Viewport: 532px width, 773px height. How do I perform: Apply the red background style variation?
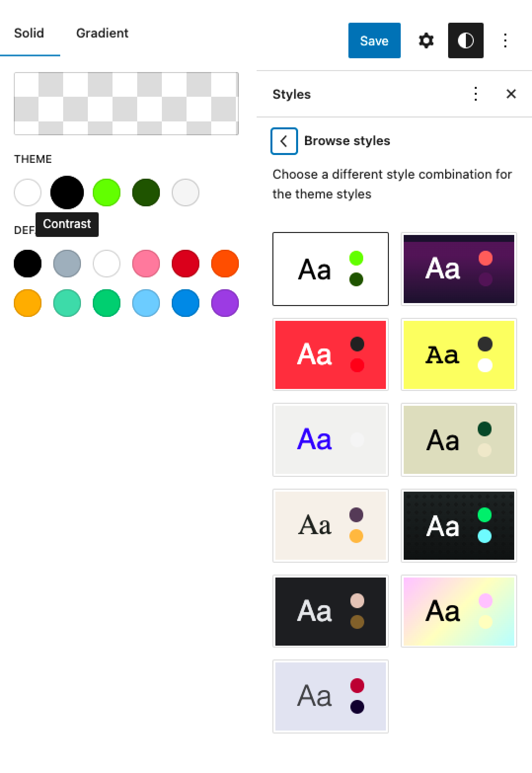coord(331,354)
